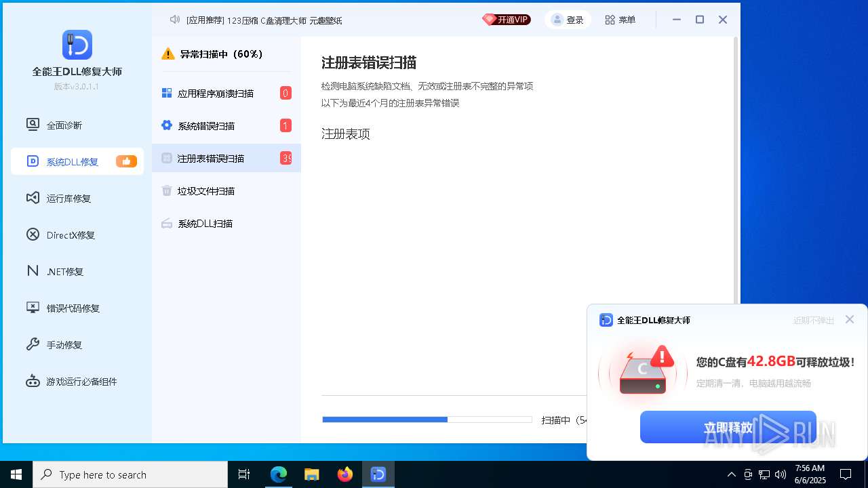
Task: Select 注册表错误扫描 scan category
Action: 226,158
